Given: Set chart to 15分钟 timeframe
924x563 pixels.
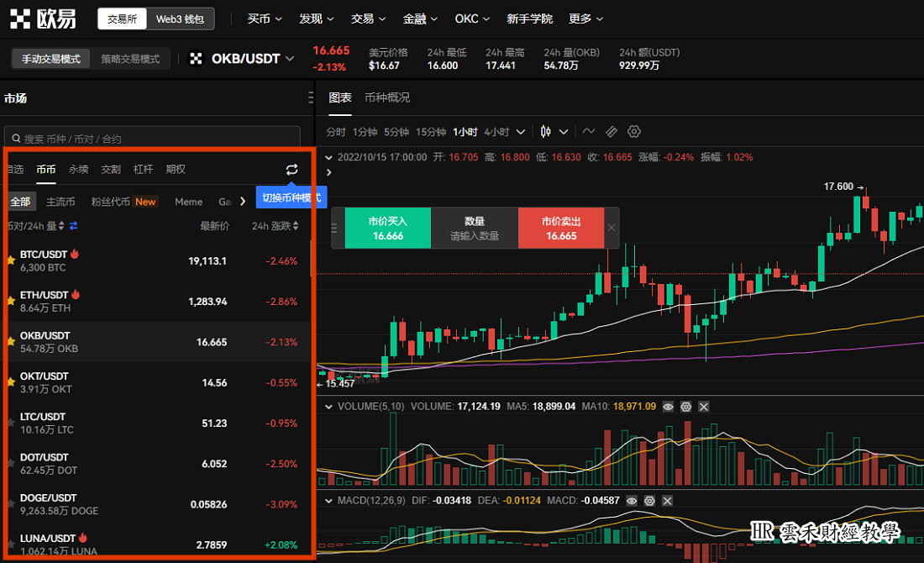Looking at the screenshot, I should tap(431, 132).
